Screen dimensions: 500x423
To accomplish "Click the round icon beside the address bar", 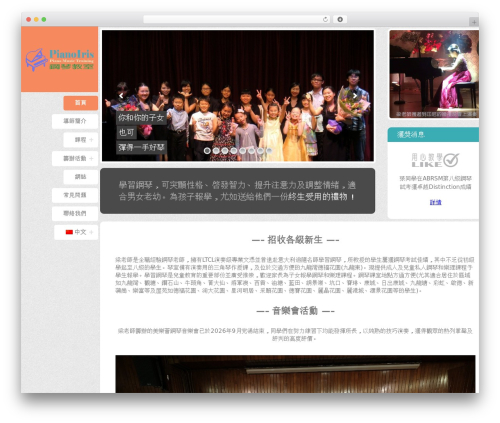I will pos(340,20).
